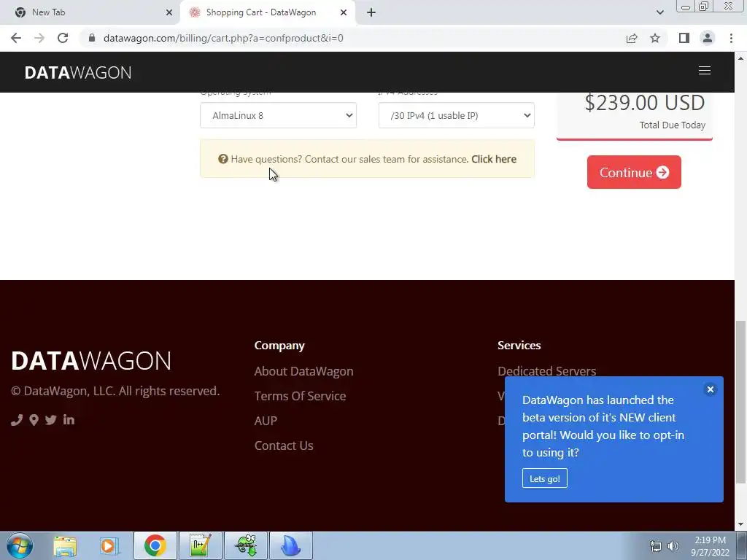The height and width of the screenshot is (560, 747).
Task: Click the address bar URL
Action: click(223, 38)
